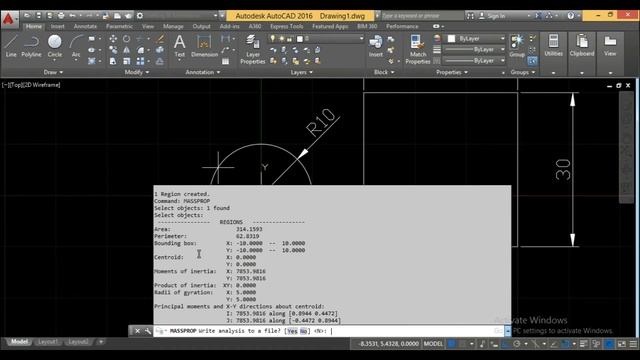Screen dimensions: 640x360
Task: Select the Copy tool in Modify panel
Action: click(x=113, y=50)
